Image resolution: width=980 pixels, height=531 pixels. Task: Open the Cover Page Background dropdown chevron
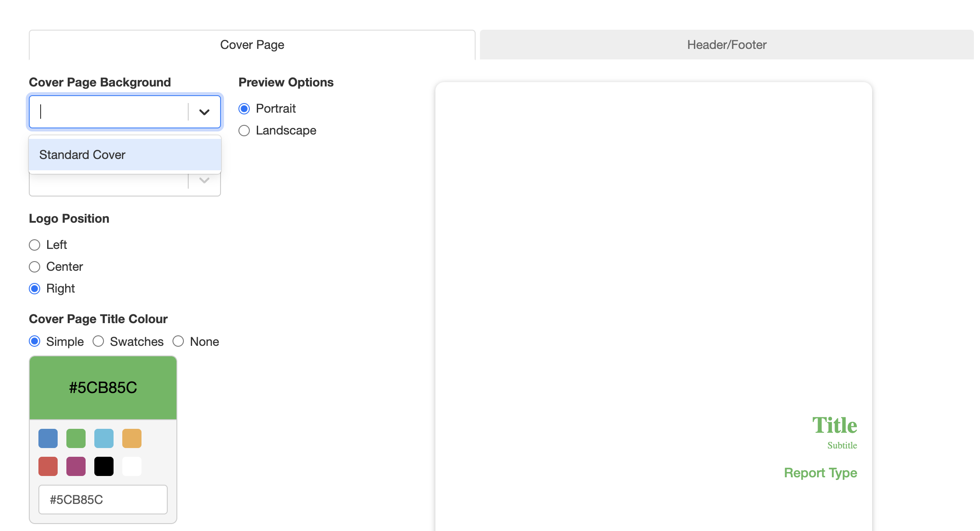(x=204, y=112)
